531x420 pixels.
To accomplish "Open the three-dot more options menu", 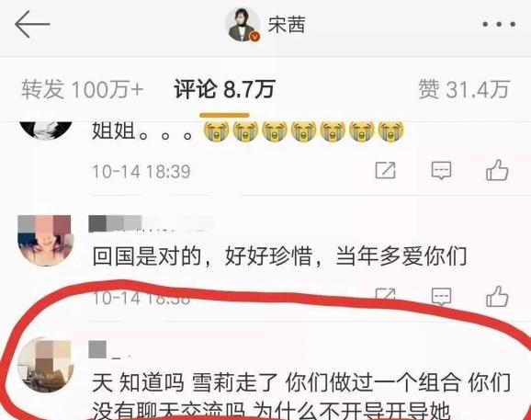I will [x=499, y=24].
